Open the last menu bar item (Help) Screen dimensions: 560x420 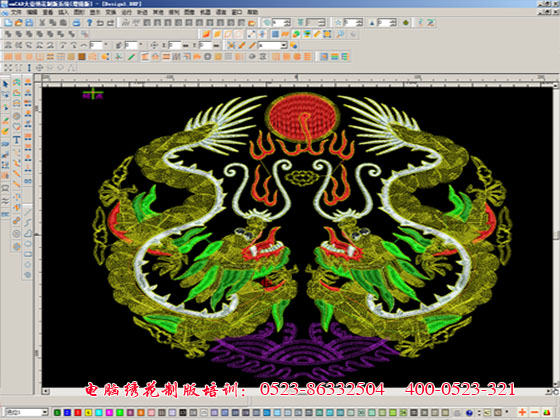click(x=252, y=12)
